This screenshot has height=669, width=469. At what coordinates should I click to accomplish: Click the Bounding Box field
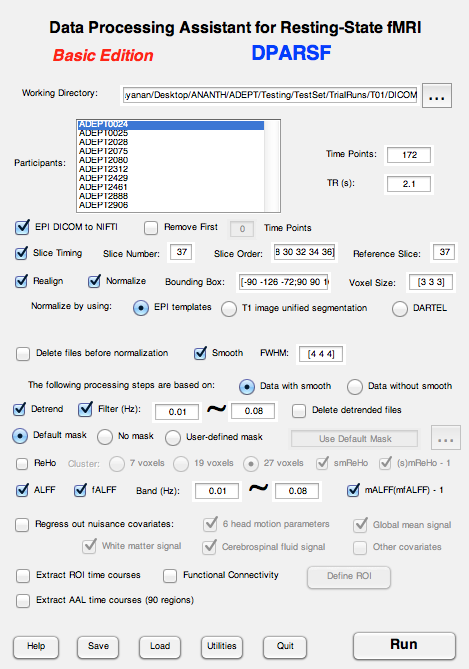(283, 282)
